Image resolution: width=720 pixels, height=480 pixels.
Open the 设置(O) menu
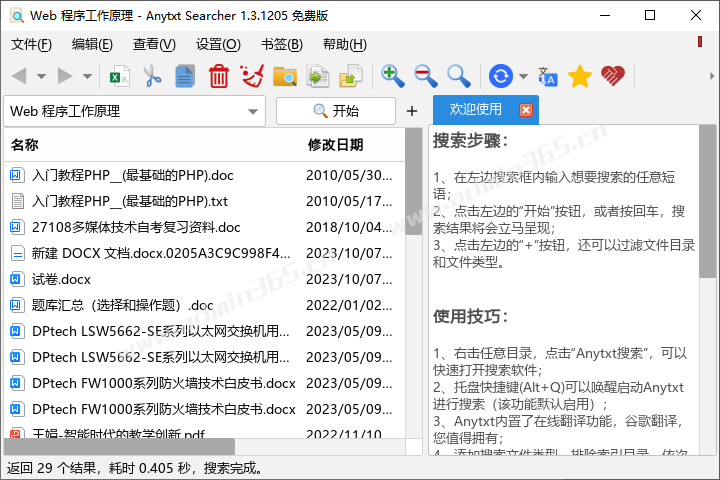point(218,45)
